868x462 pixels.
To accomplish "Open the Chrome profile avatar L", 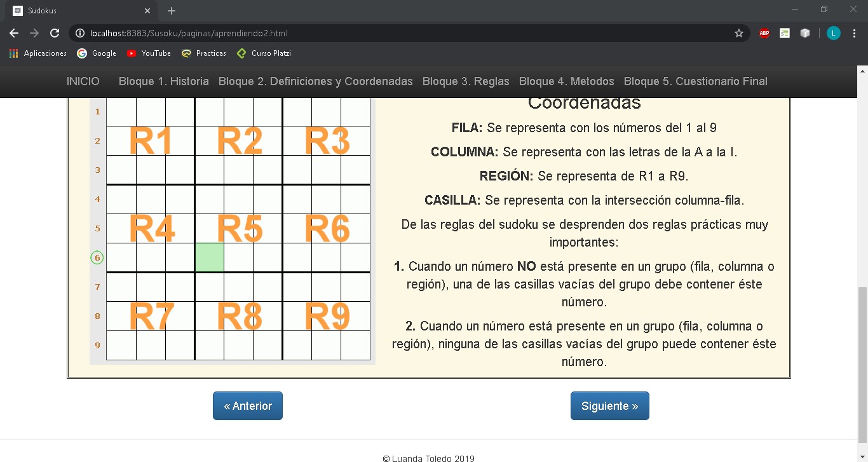I will 833,33.
